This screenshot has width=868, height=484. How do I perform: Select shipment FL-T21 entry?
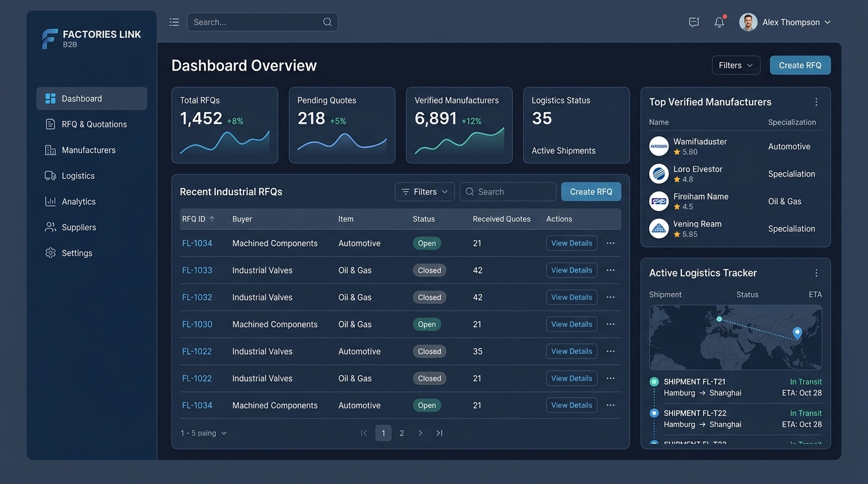(x=736, y=387)
